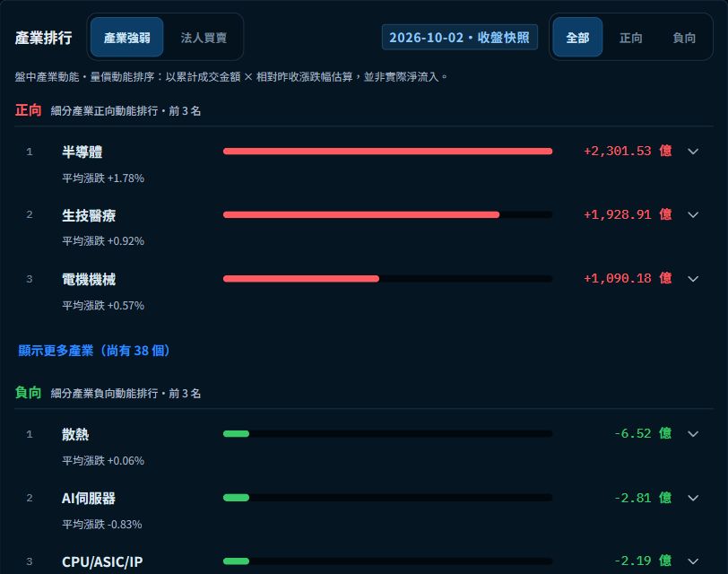Click the red 正向 section heading
Viewport: 728px width, 574px height.
click(29, 110)
